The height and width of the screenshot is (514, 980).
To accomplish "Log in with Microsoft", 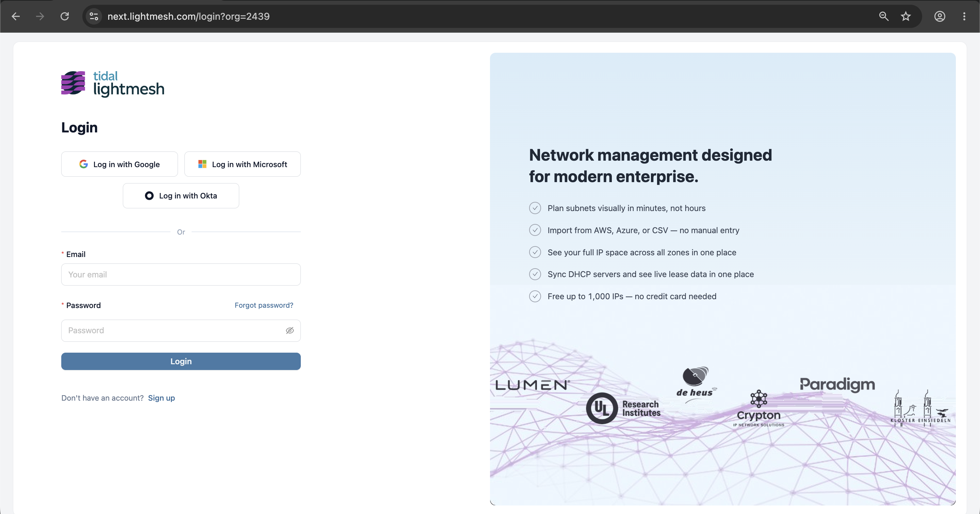I will click(x=242, y=164).
